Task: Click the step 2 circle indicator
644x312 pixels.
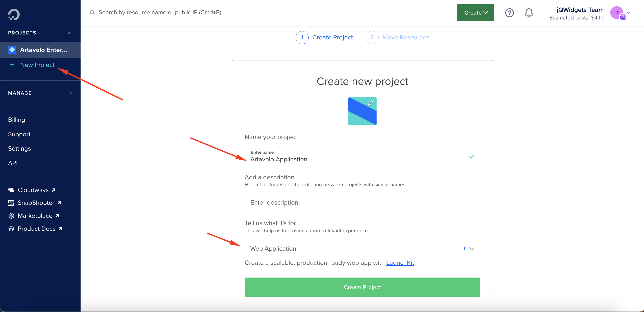Action: point(372,38)
